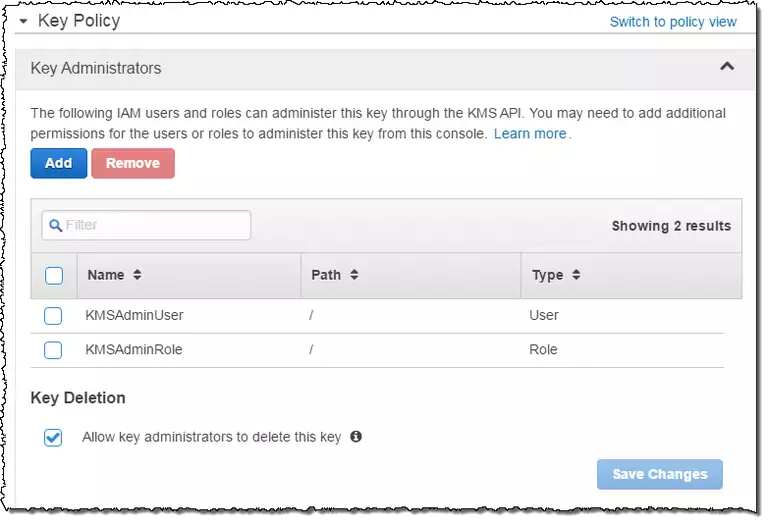
Task: Collapse the Key Policy section triangle
Action: (x=23, y=21)
